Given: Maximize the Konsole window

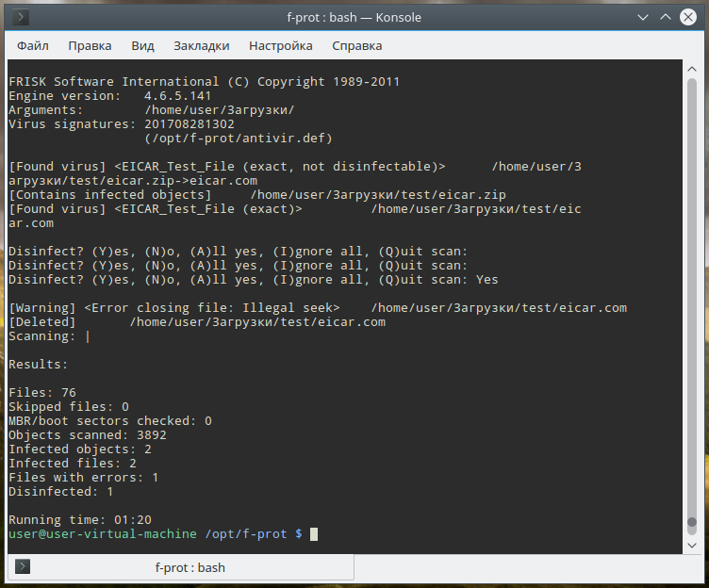Looking at the screenshot, I should (665, 18).
